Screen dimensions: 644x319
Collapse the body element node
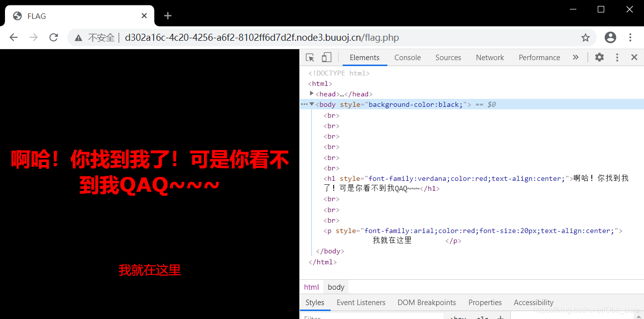click(312, 104)
